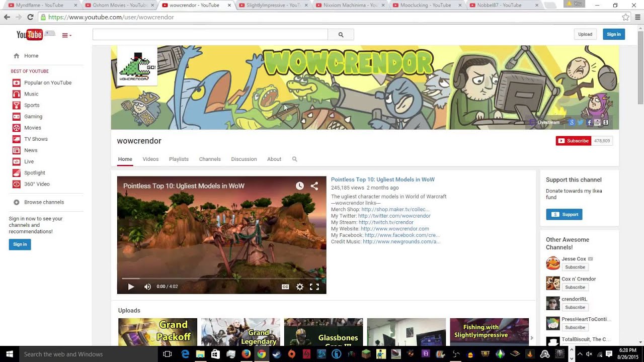Viewport: 644px width, 362px height.
Task: Open the twitter.com/wowcrendor link
Action: coord(394,216)
